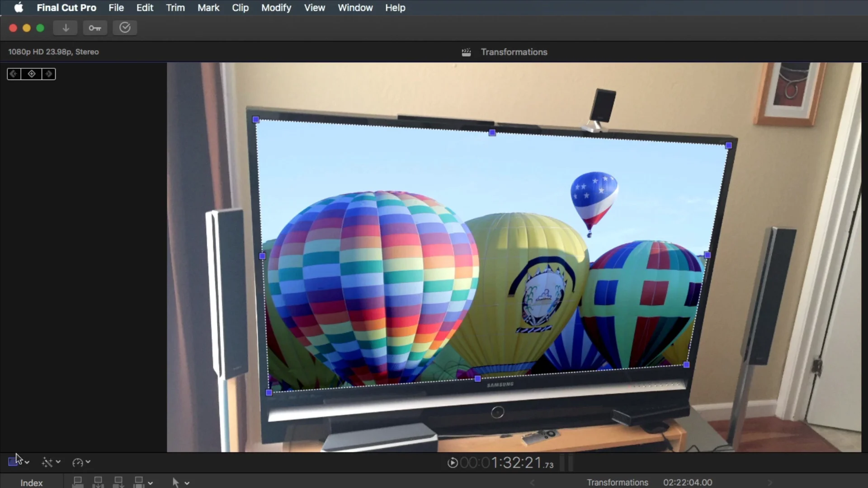Click the Insert clip edit icon
The width and height of the screenshot is (868, 488).
[x=98, y=482]
